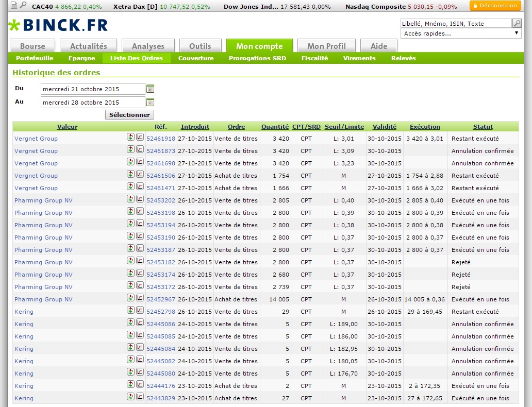532x407 pixels.
Task: Click the buy/sell arrows icon for order 52461918
Action: click(x=130, y=137)
